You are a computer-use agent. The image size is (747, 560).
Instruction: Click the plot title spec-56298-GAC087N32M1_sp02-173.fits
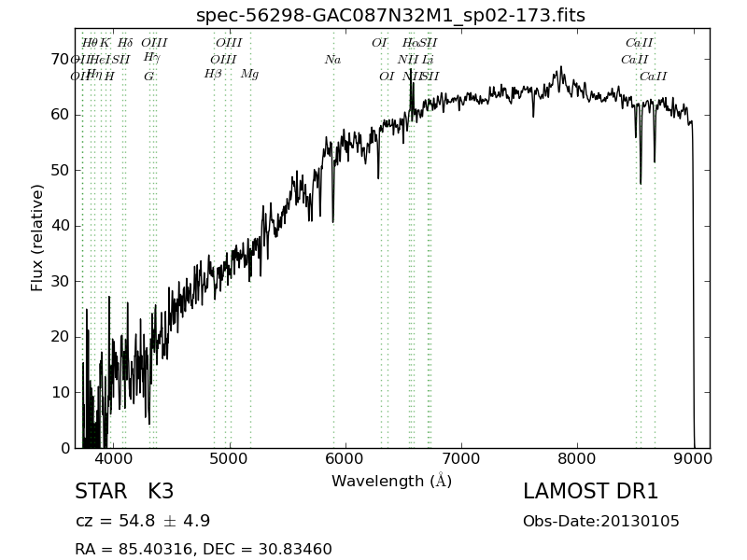tap(390, 15)
